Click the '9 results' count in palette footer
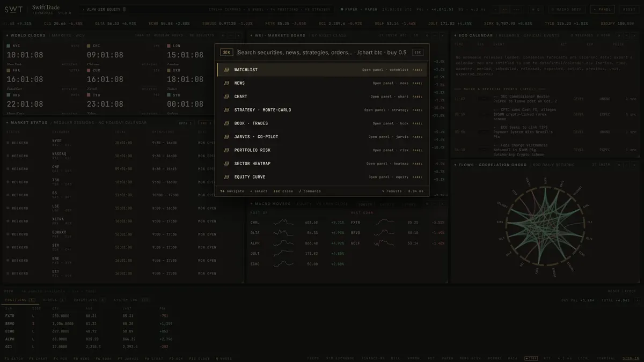The height and width of the screenshot is (362, 644). [391, 191]
